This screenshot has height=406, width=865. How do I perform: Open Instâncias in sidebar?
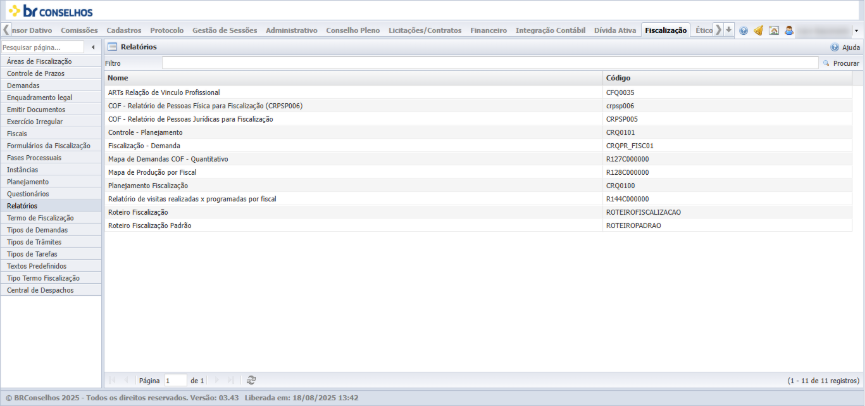coord(51,170)
